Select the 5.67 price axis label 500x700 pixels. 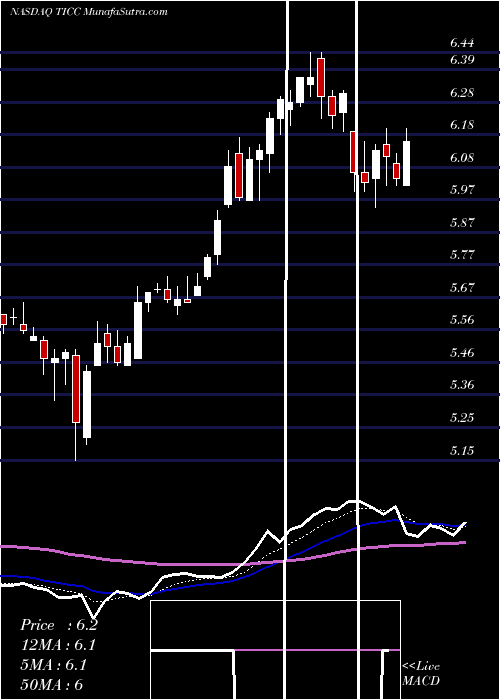point(462,288)
